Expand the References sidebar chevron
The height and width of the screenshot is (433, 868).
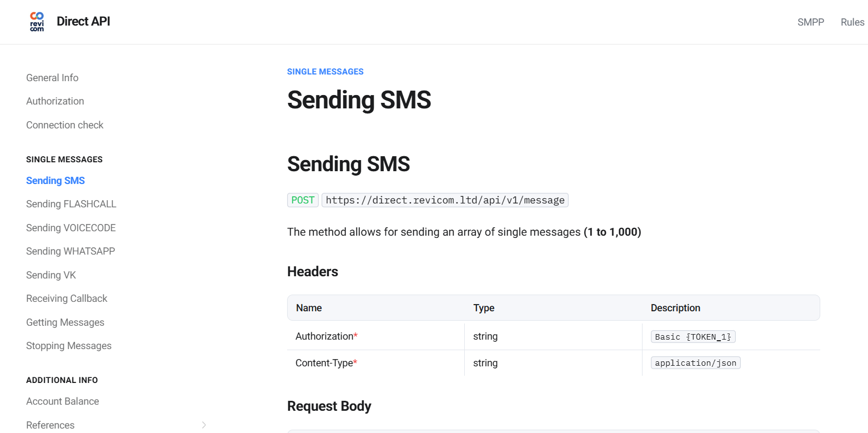pyautogui.click(x=204, y=425)
